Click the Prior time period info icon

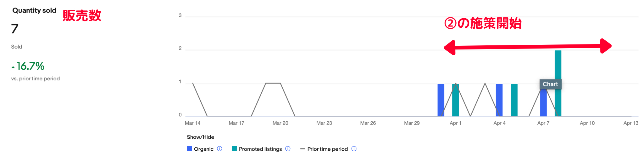(x=354, y=149)
